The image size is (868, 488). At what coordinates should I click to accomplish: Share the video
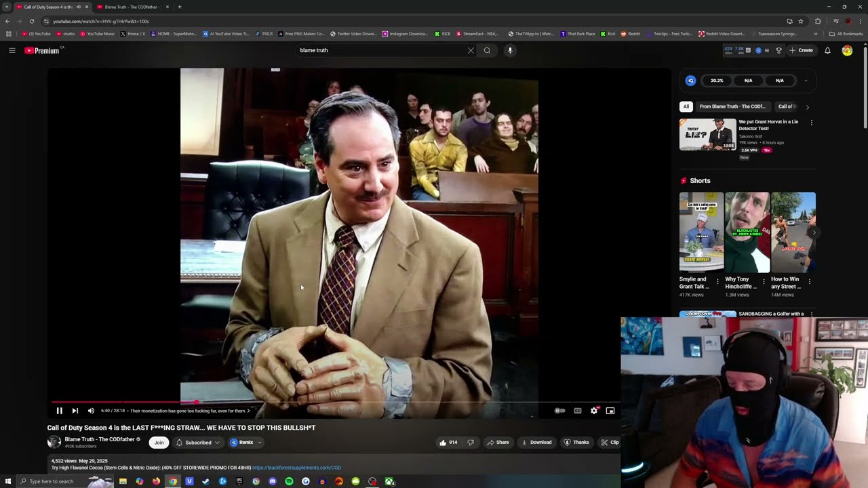click(x=498, y=443)
